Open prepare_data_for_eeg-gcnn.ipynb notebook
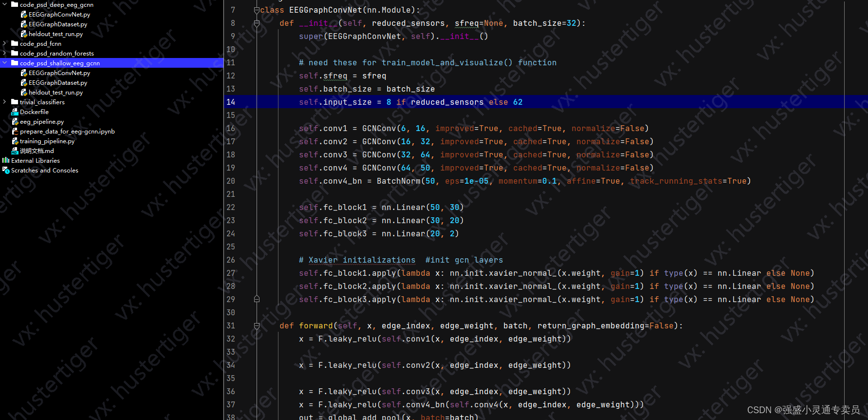 67,131
